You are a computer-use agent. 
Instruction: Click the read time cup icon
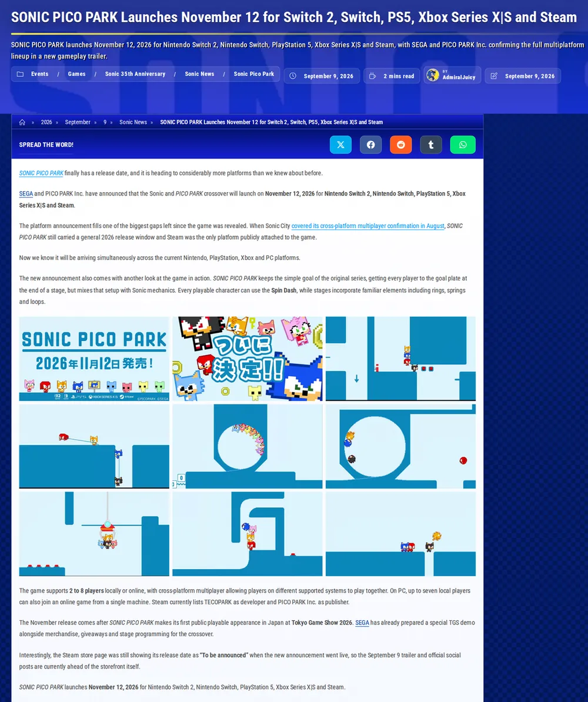coord(372,76)
